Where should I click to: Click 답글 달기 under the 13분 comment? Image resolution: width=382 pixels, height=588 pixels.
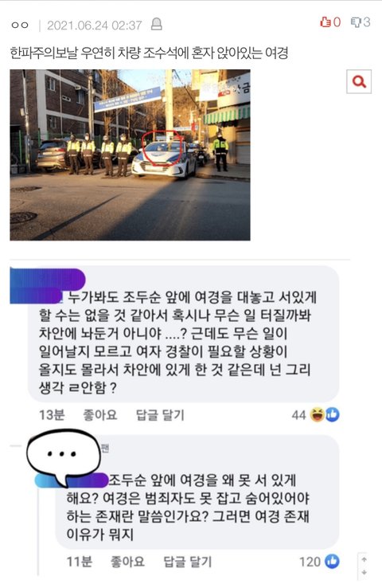point(160,415)
